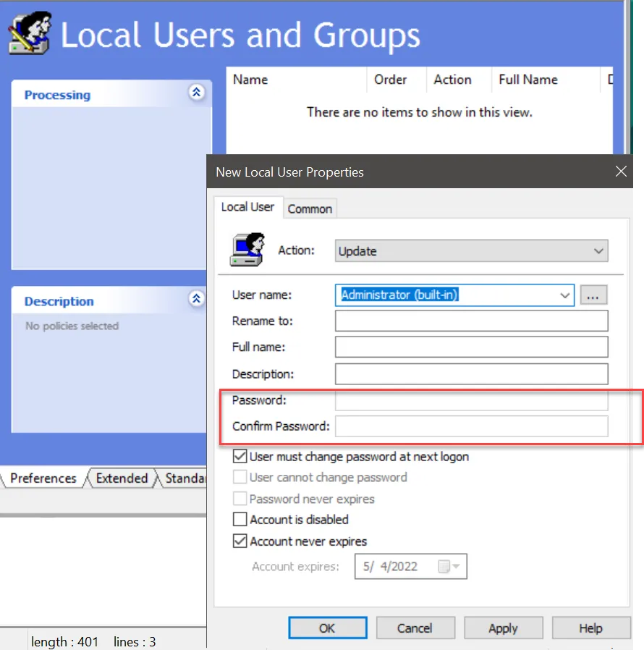644x650 pixels.
Task: Click the user computer icon beside Action
Action: [247, 250]
